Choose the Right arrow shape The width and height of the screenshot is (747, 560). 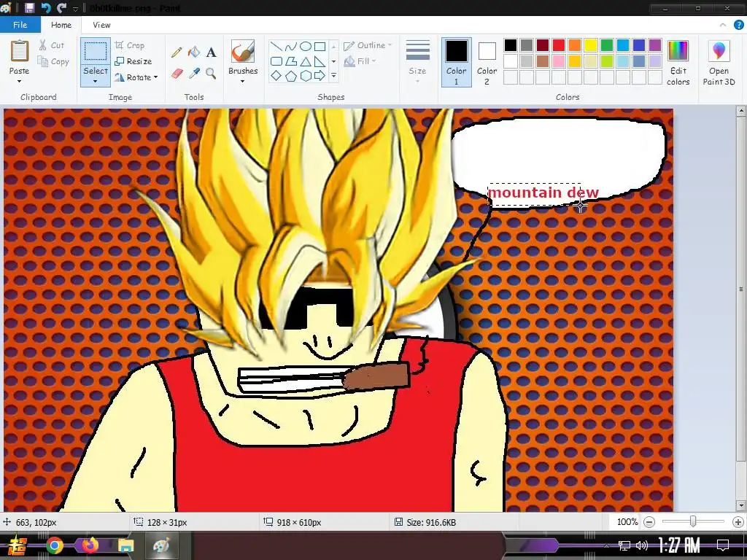(320, 76)
